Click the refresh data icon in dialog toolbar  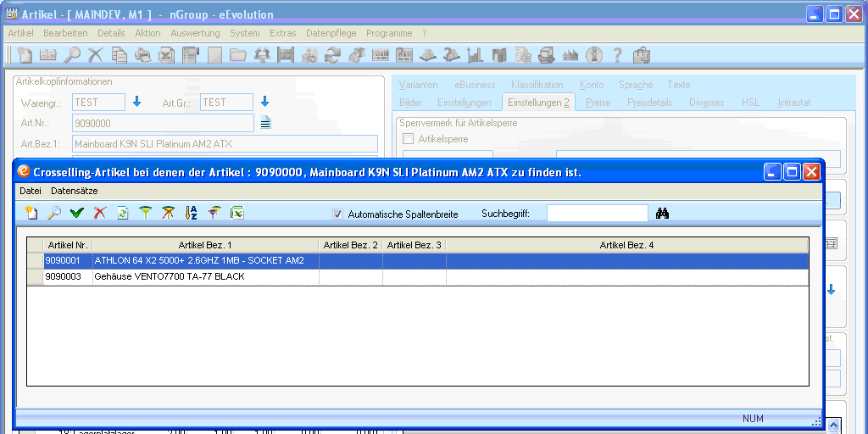123,214
